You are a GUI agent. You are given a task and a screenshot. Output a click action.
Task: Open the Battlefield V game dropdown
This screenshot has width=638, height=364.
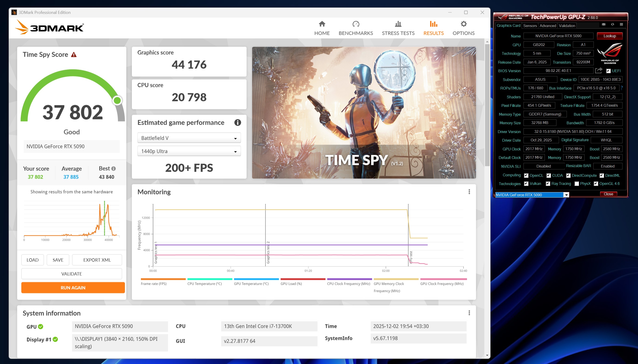coord(189,138)
